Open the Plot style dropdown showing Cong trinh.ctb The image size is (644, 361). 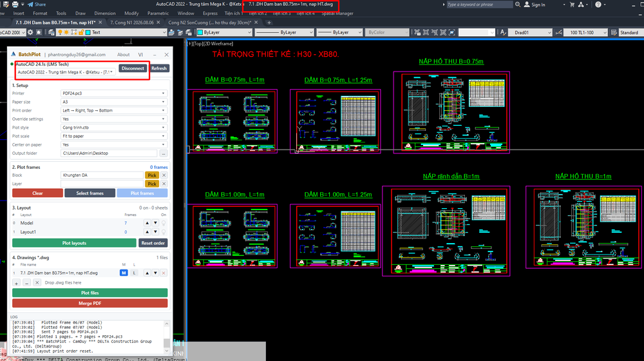pos(114,128)
